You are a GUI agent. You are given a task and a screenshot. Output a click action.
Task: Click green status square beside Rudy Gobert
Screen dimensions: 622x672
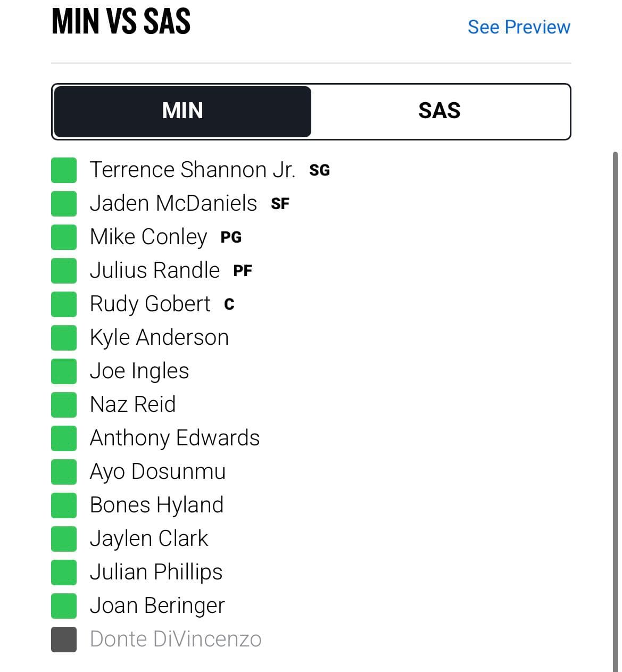point(64,304)
